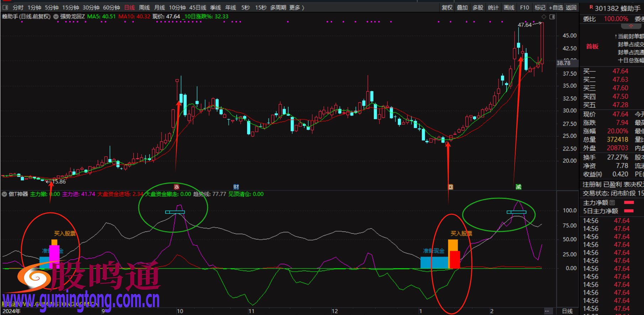The image size is (644, 315).
Task: Select the 60分钟 period tab
Action: tap(111, 7)
